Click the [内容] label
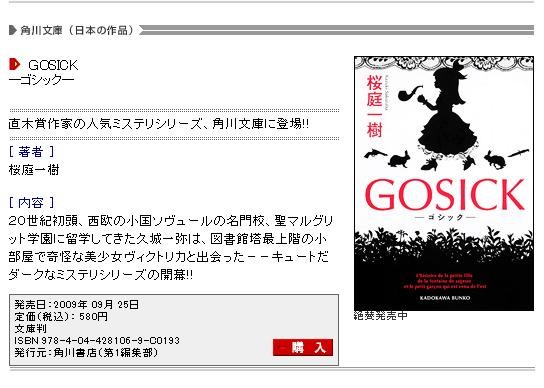 [x=31, y=202]
